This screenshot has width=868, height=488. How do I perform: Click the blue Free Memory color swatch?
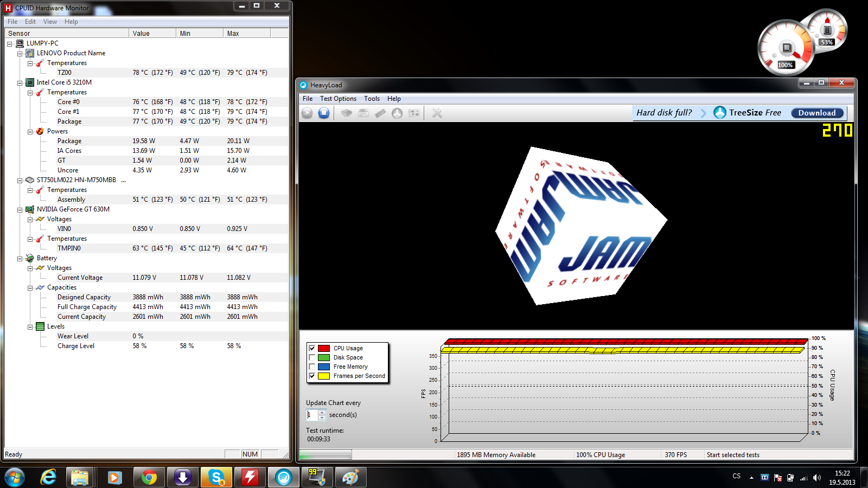point(324,367)
